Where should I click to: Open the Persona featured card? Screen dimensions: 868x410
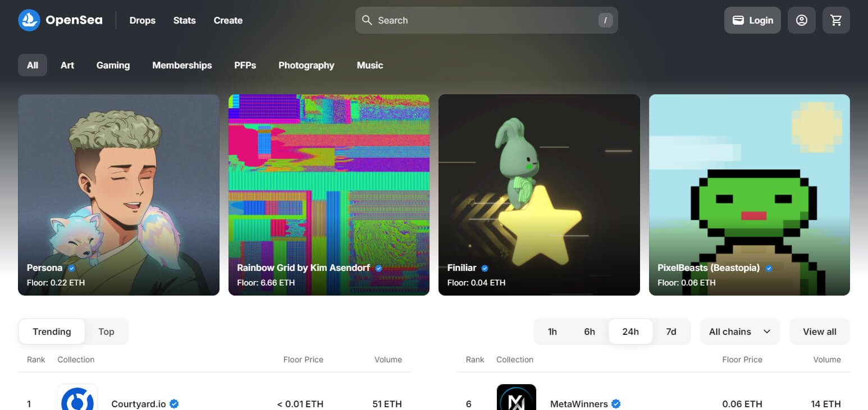click(118, 195)
